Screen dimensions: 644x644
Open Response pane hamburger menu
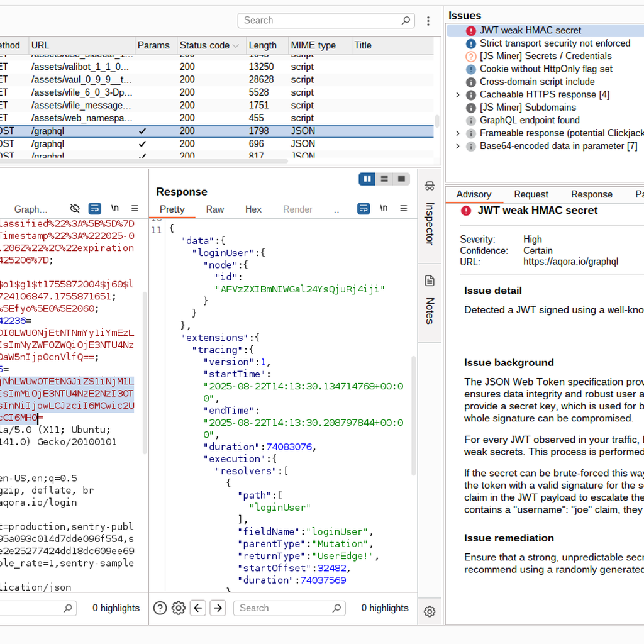tap(404, 209)
